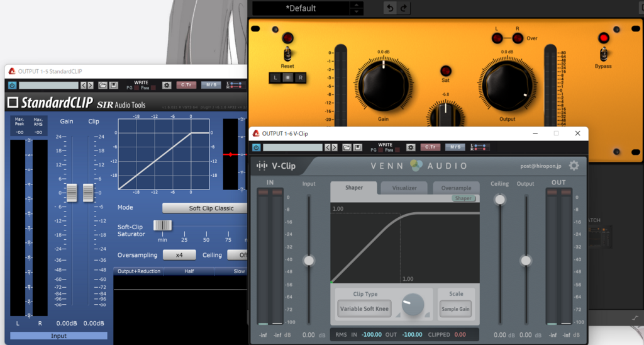This screenshot has height=345, width=644.
Task: Open gear settings in StandardCLIP host toolbar
Action: coord(166,85)
